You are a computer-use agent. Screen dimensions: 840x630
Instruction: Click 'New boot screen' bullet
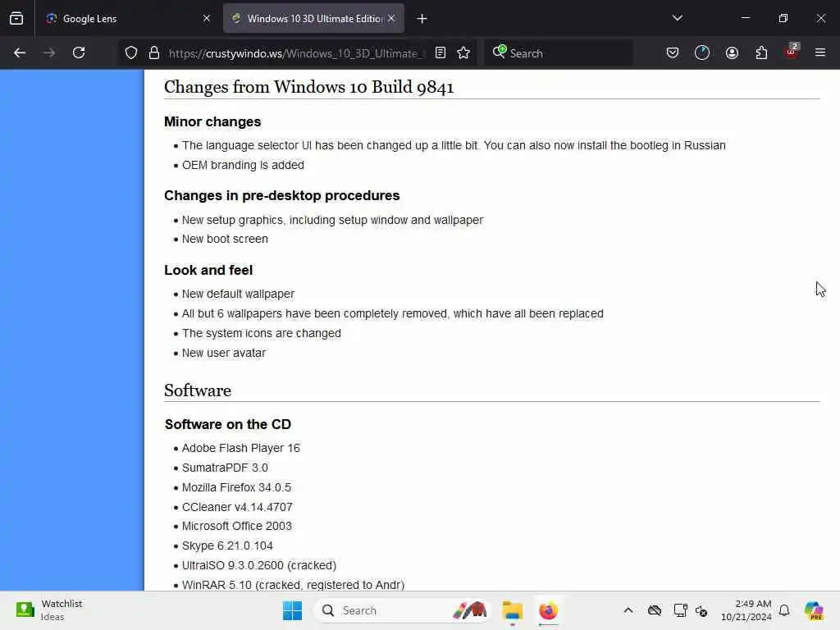click(225, 239)
